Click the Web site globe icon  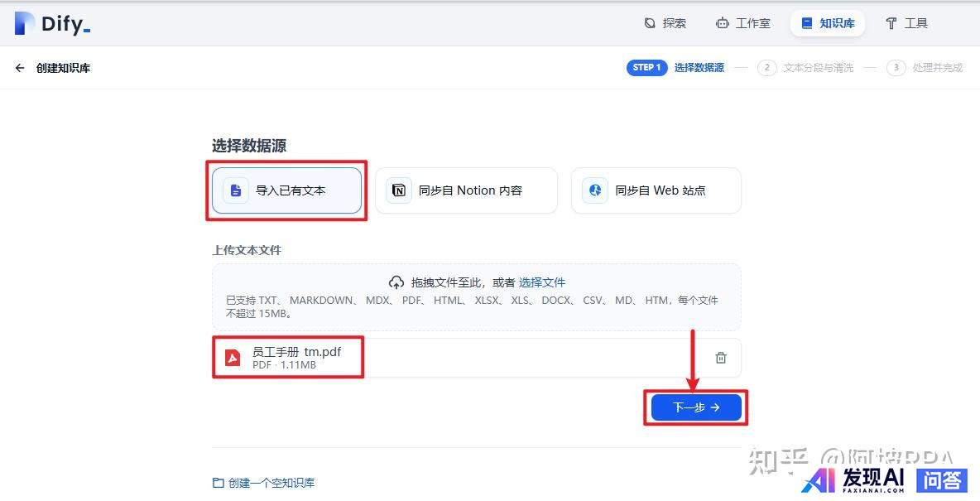(x=594, y=190)
